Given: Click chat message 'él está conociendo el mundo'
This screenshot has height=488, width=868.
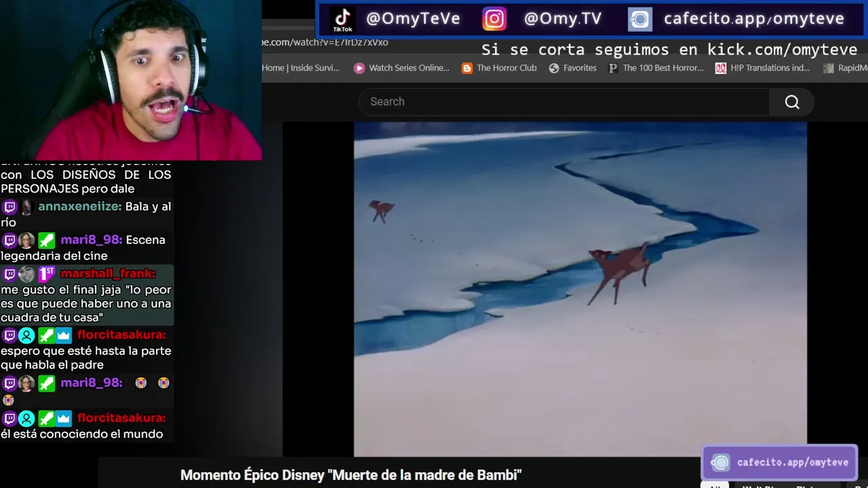Looking at the screenshot, I should coord(82,434).
